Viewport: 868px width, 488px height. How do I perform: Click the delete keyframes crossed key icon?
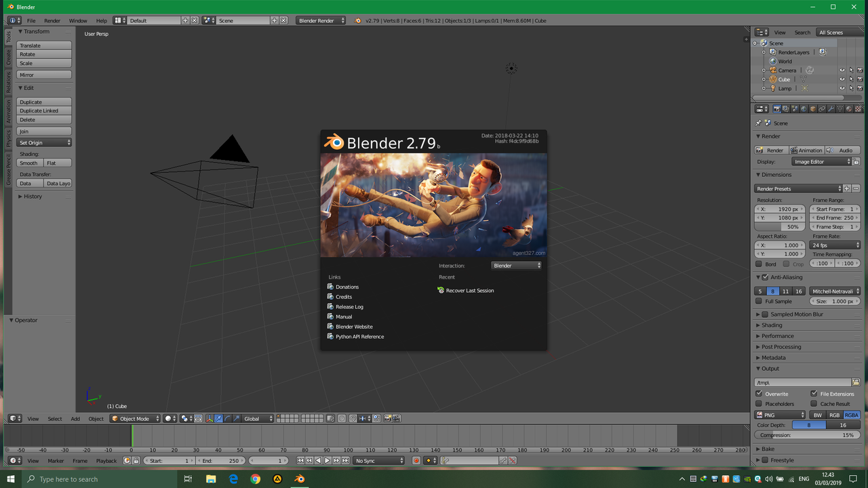[x=512, y=461]
